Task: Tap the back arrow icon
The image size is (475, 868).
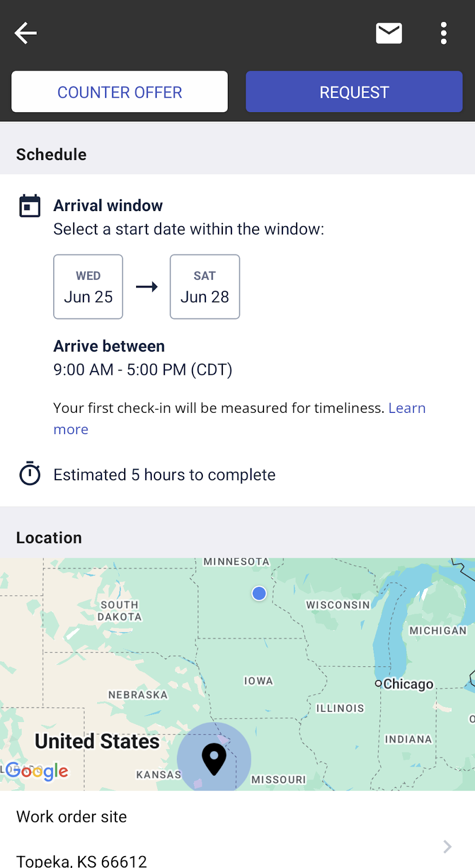Action: click(x=25, y=33)
